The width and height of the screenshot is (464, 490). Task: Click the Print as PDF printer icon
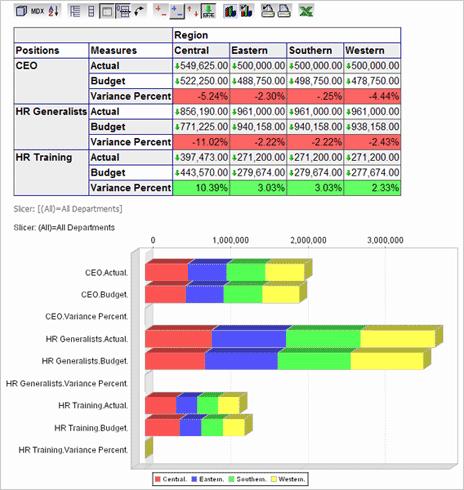click(284, 11)
